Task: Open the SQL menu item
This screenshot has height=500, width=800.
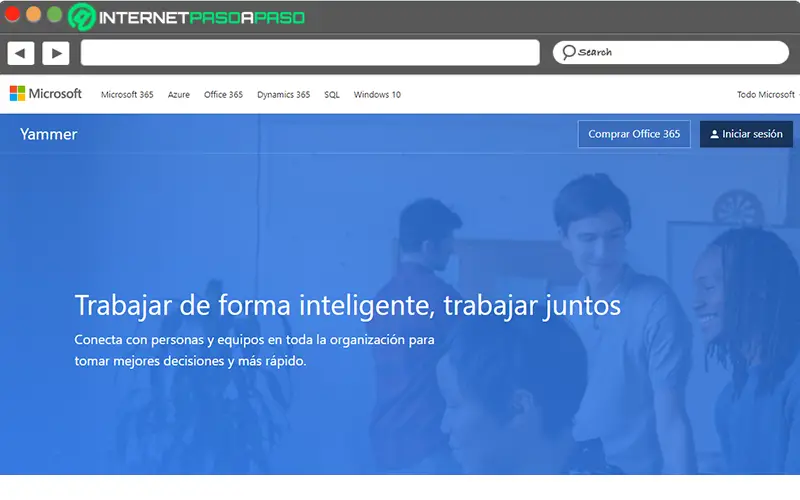Action: [332, 94]
